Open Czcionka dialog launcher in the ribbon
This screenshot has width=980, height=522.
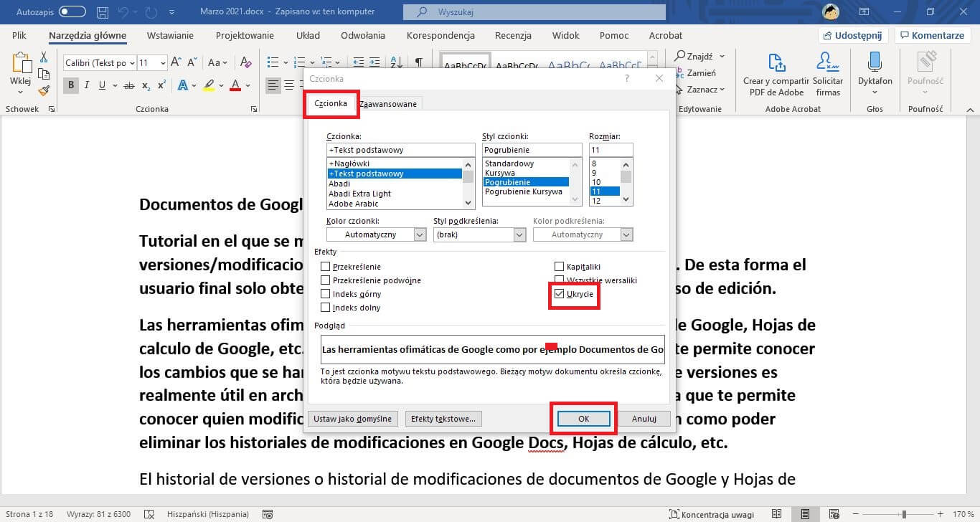tap(254, 110)
